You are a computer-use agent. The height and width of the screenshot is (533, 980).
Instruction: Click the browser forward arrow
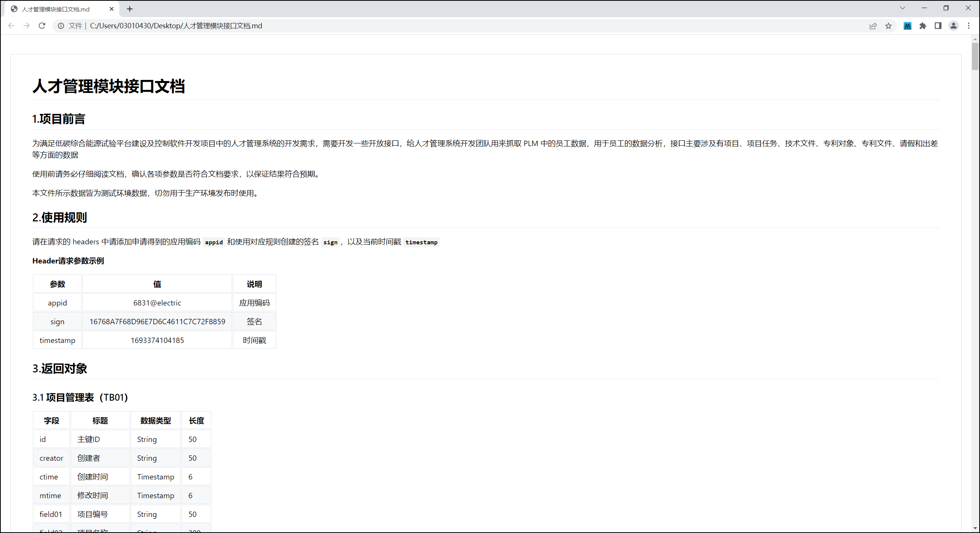[x=26, y=26]
